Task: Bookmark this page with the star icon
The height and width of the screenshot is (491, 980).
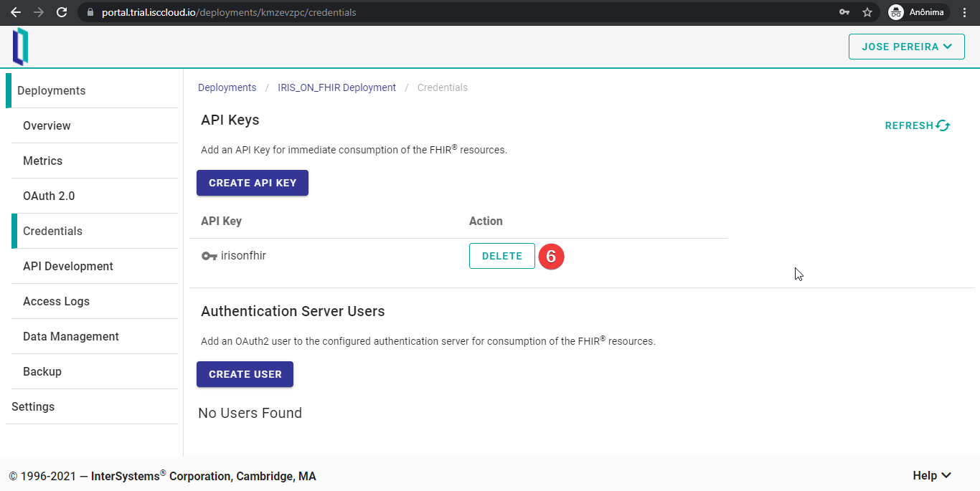Action: pos(867,12)
